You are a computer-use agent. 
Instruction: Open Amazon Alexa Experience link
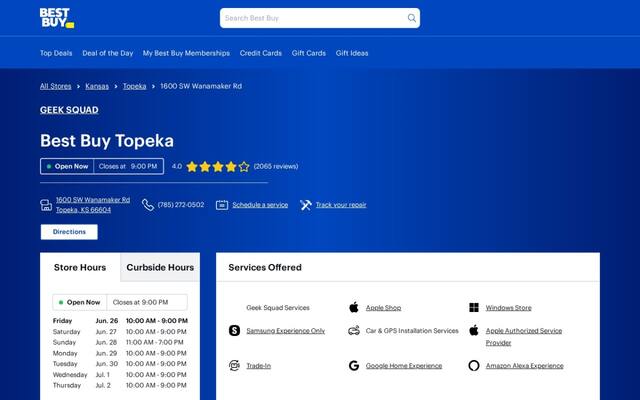524,366
